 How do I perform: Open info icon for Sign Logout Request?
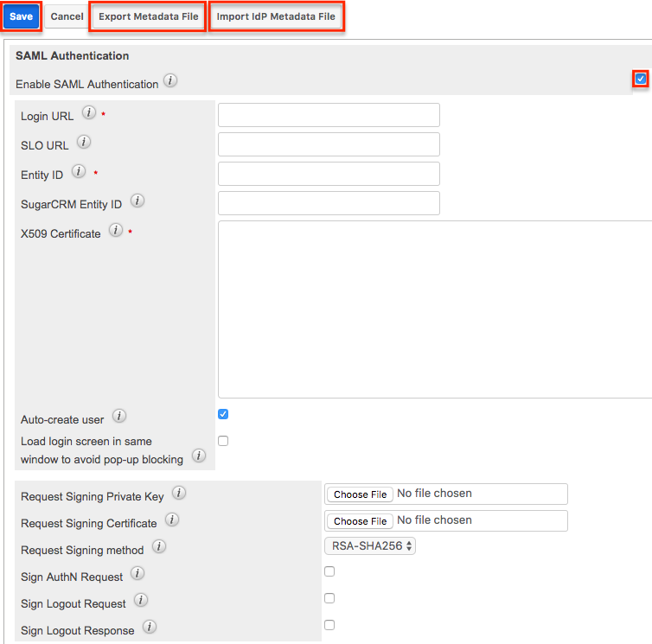(141, 600)
